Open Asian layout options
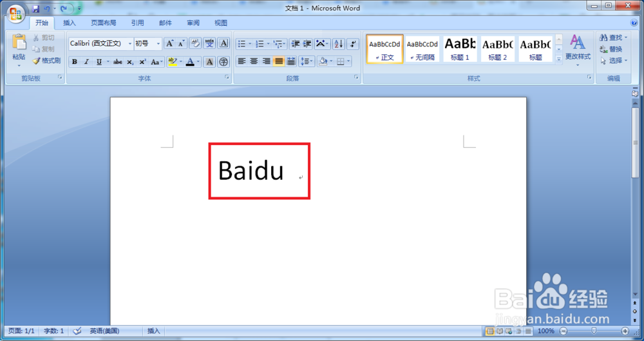 point(323,44)
